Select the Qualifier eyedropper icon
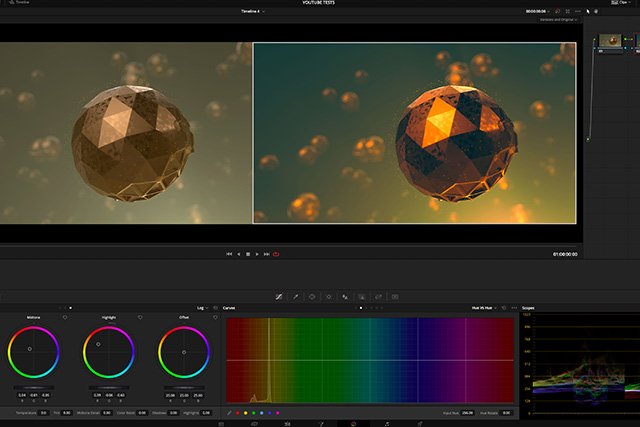The width and height of the screenshot is (640, 427). [295, 297]
